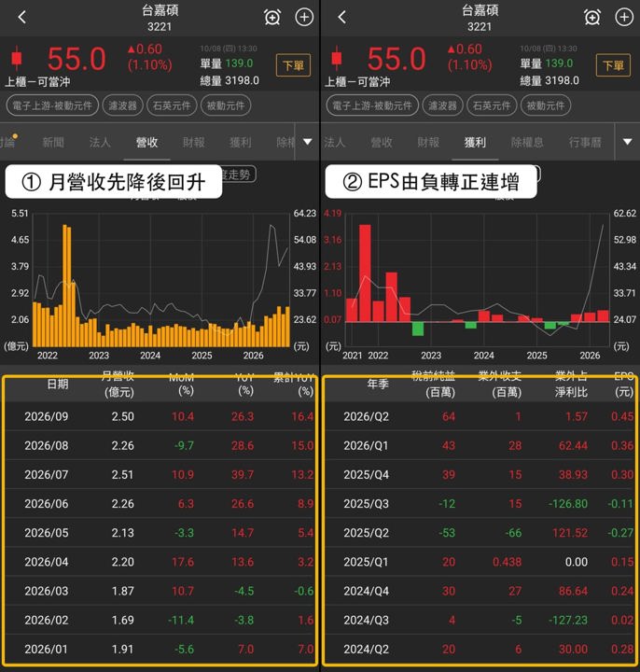Click the 55.0 price in right panel
The height and width of the screenshot is (672, 640).
(397, 59)
